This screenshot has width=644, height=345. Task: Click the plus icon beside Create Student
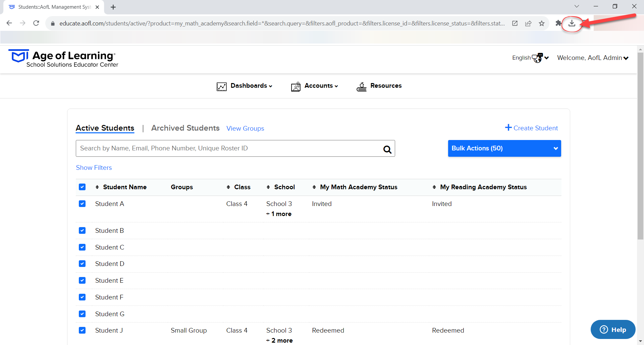click(x=508, y=128)
